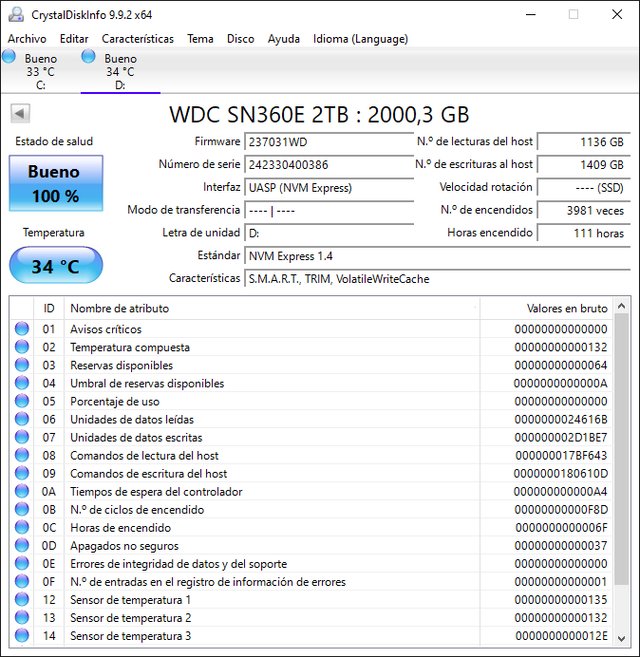Click status icon for Horas de encendido row
This screenshot has width=640, height=657.
click(x=22, y=527)
